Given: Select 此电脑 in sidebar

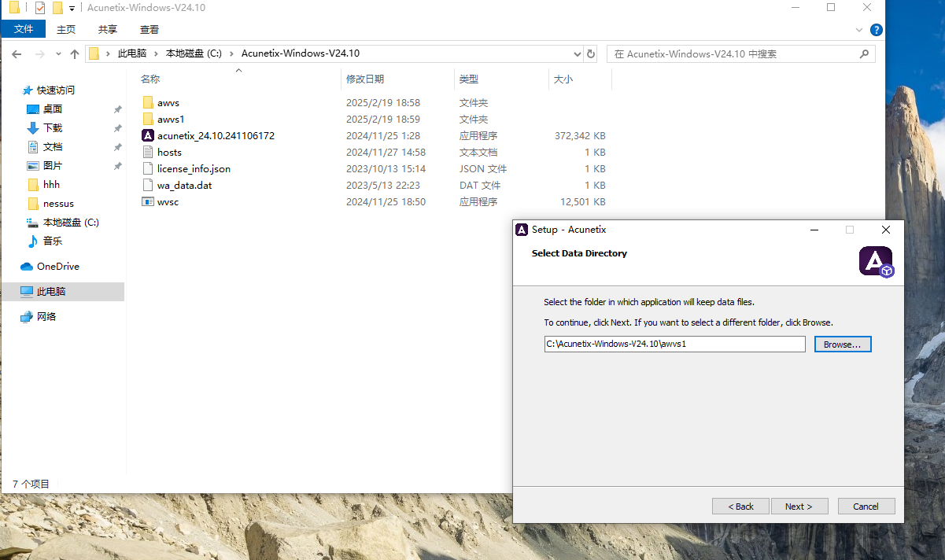Looking at the screenshot, I should click(51, 292).
